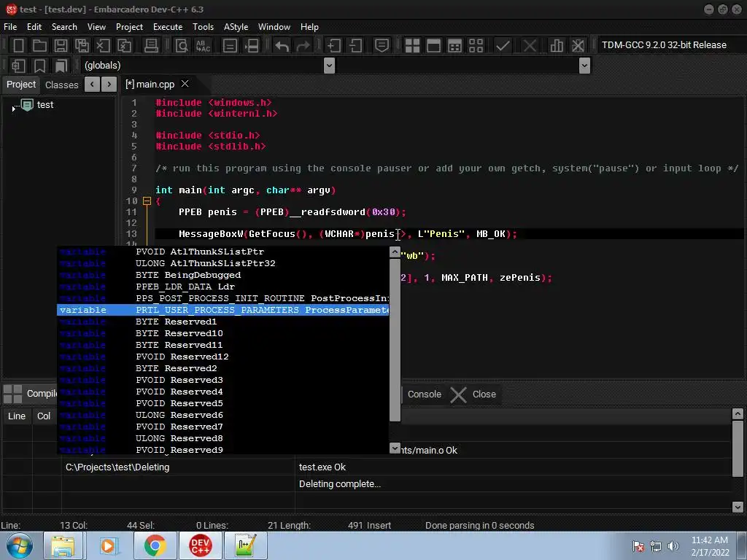Image resolution: width=747 pixels, height=560 pixels.
Task: Open Replace with the AB-AC toolbar icon
Action: (203, 46)
